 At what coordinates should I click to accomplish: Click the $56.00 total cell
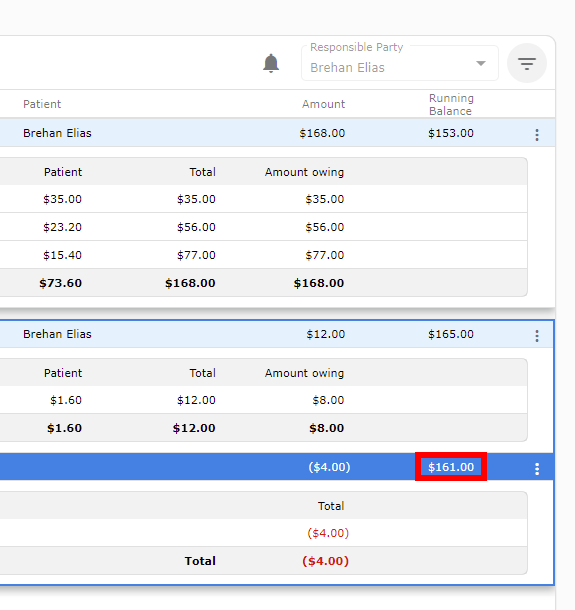(x=196, y=227)
